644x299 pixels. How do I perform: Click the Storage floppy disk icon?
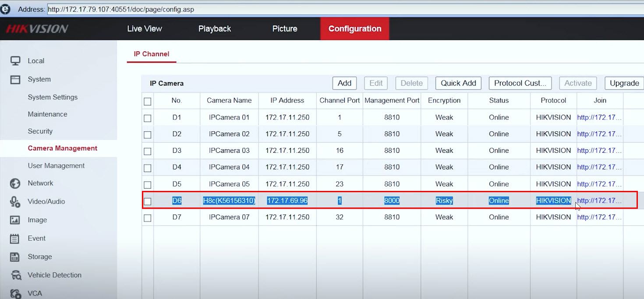pyautogui.click(x=15, y=257)
